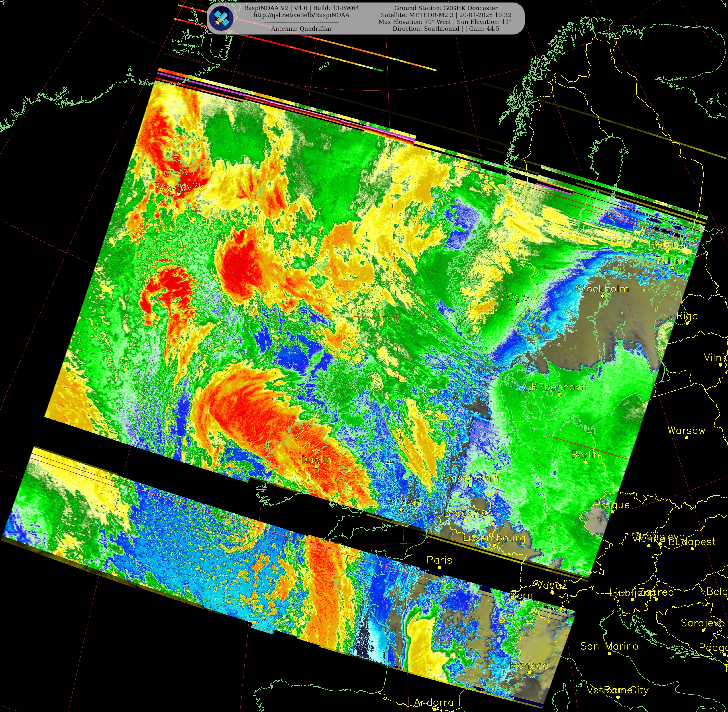Click the Dublin city marker dot

pyautogui.click(x=316, y=467)
